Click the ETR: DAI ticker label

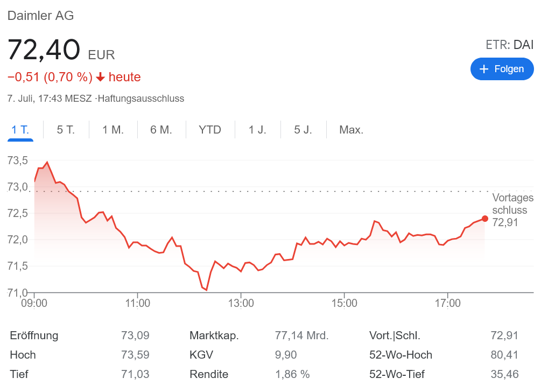[x=509, y=45]
